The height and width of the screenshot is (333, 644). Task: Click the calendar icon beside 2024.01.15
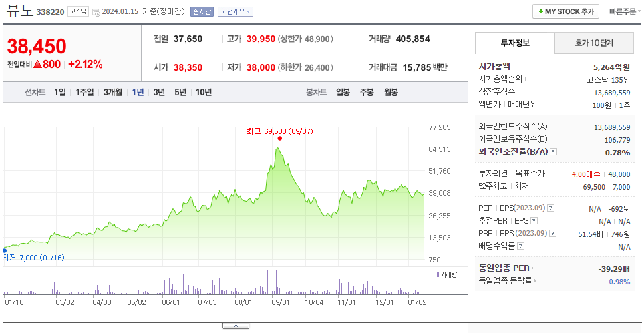pyautogui.click(x=96, y=13)
